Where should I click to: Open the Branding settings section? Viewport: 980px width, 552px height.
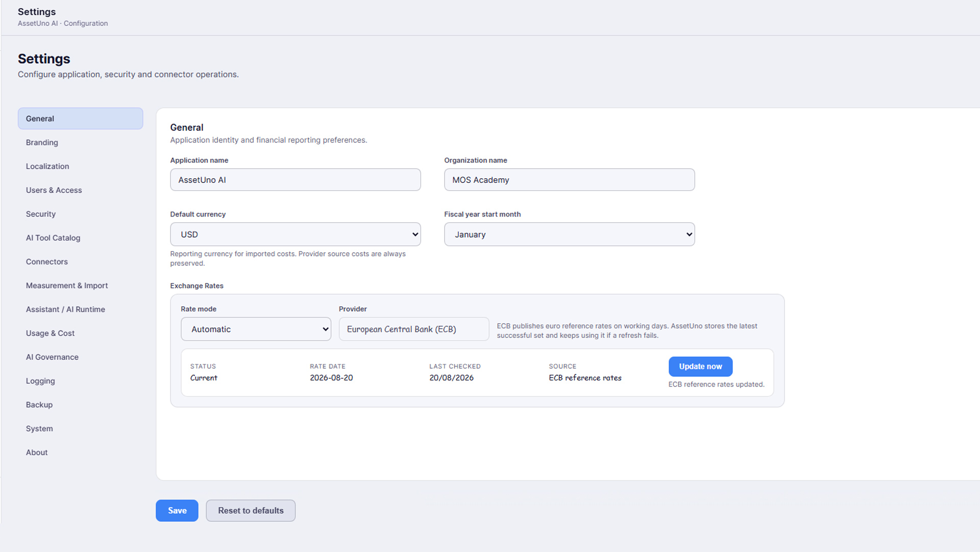click(x=80, y=142)
